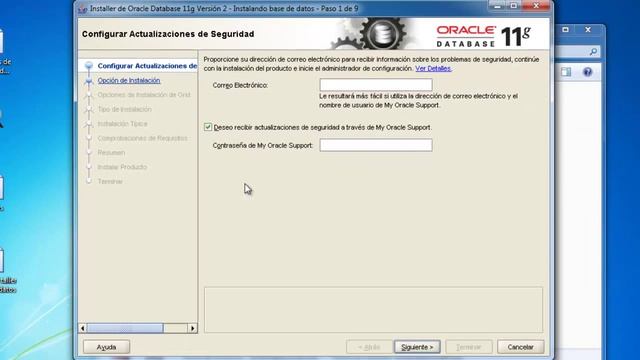This screenshot has width=640, height=360.
Task: Minimize the Oracle installer window
Action: (x=497, y=6)
